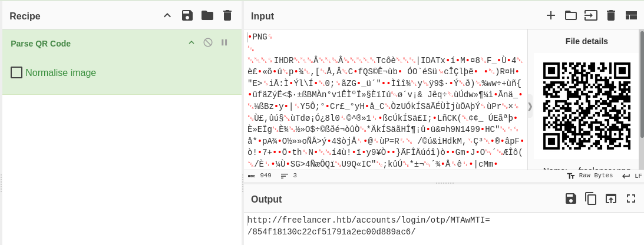644x245 pixels.
Task: Set breakpoint on Parse QR Code operation
Action: click(224, 42)
